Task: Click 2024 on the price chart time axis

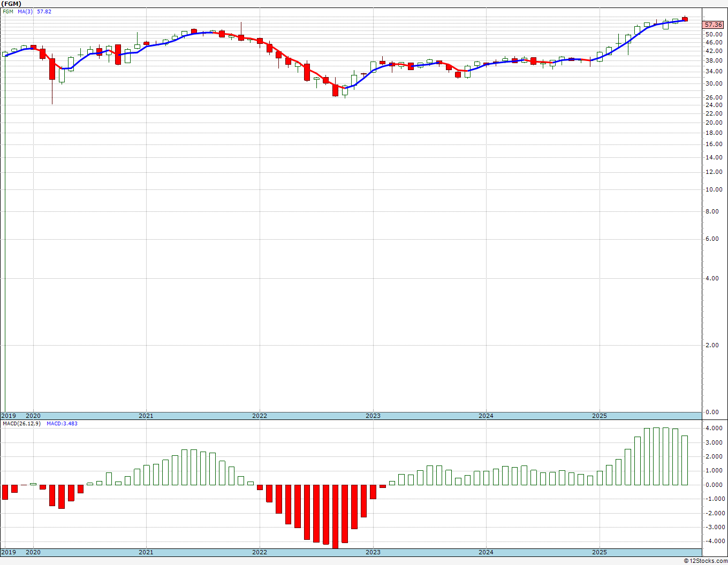Action: [486, 416]
